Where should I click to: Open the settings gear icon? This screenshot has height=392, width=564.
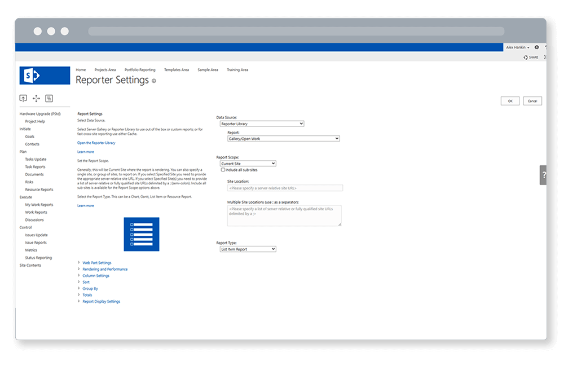[536, 47]
